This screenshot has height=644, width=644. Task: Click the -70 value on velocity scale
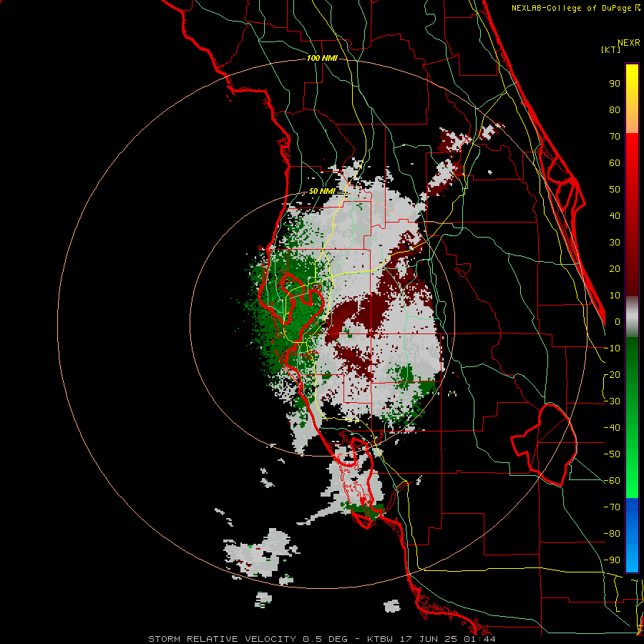(612, 507)
